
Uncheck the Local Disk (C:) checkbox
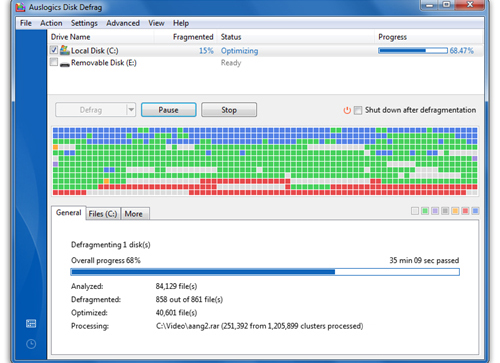[54, 50]
